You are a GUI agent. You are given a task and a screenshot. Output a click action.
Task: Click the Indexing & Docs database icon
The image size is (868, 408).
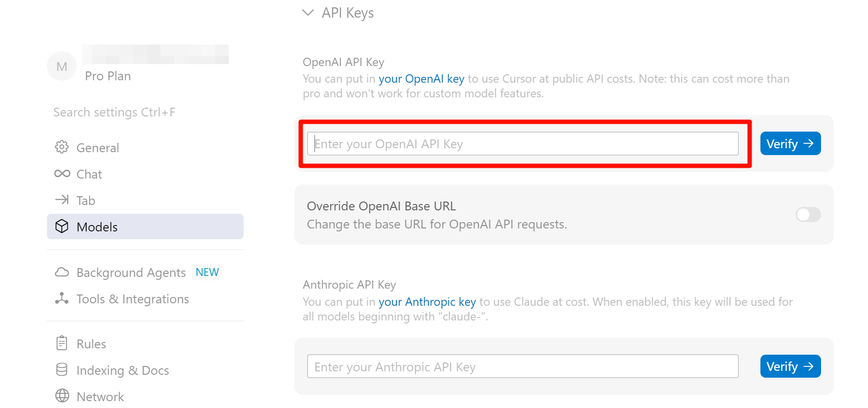[x=62, y=370]
